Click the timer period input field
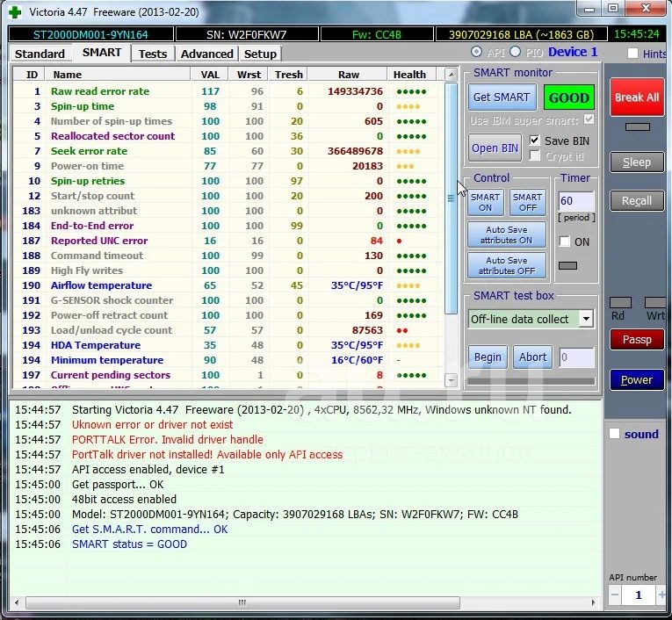The width and height of the screenshot is (672, 620). (x=576, y=200)
